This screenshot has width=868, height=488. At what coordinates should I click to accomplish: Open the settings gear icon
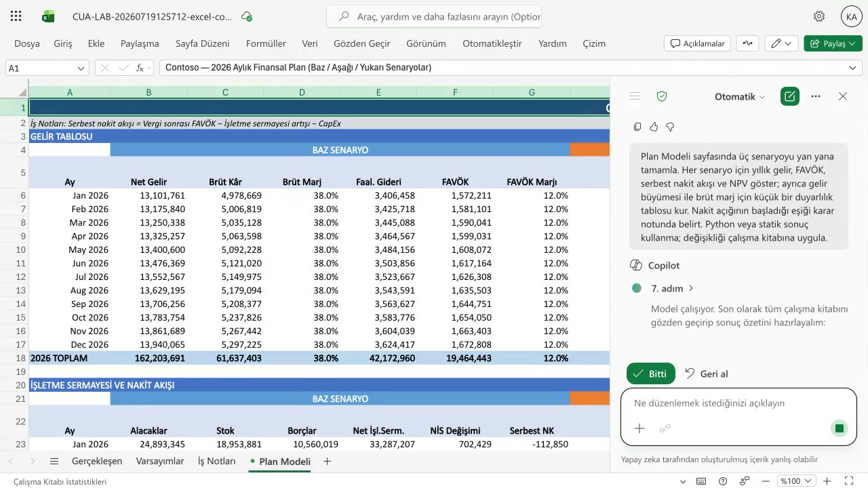[819, 16]
